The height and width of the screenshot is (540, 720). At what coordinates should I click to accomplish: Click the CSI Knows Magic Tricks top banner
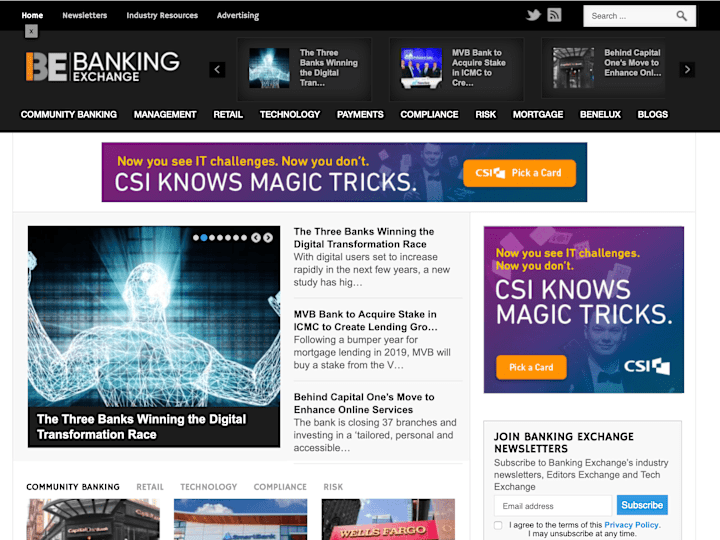344,172
